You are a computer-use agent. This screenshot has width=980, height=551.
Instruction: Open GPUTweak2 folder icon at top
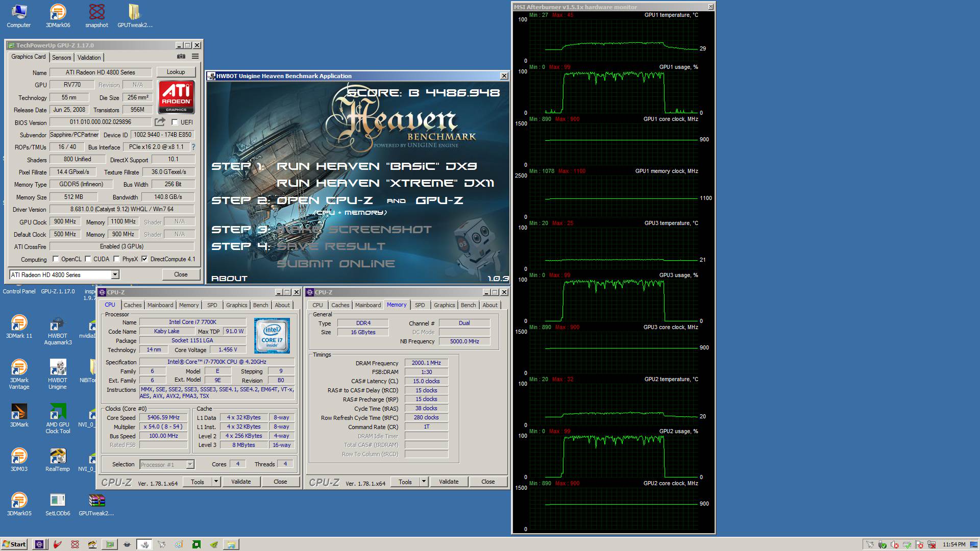click(x=135, y=16)
